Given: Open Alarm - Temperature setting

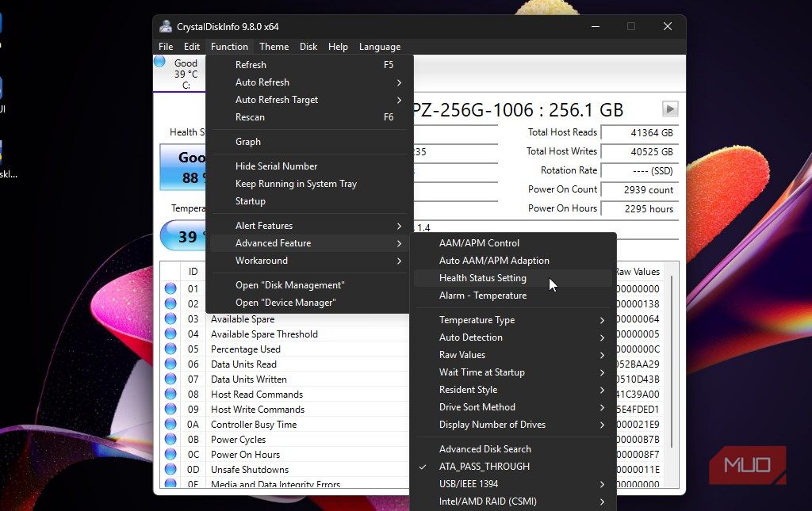Looking at the screenshot, I should click(513, 296).
